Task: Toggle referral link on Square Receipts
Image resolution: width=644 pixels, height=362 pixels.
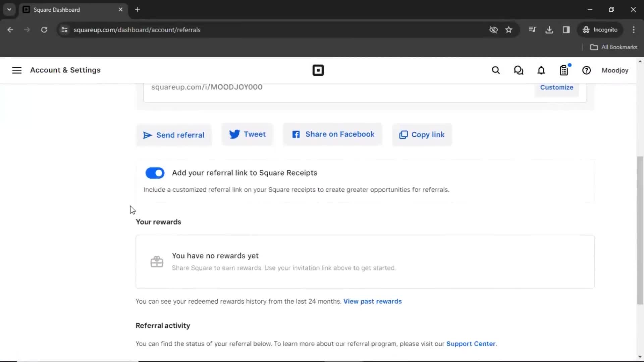Action: 155,173
